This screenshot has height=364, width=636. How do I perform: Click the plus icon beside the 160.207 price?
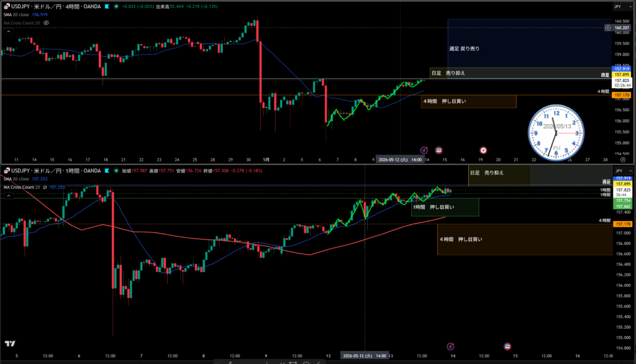point(607,27)
